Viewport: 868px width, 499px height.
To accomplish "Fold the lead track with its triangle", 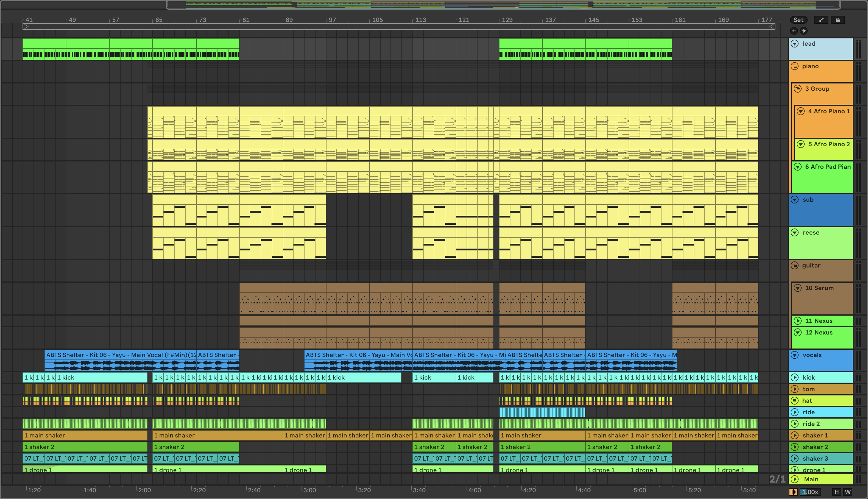I will (795, 44).
